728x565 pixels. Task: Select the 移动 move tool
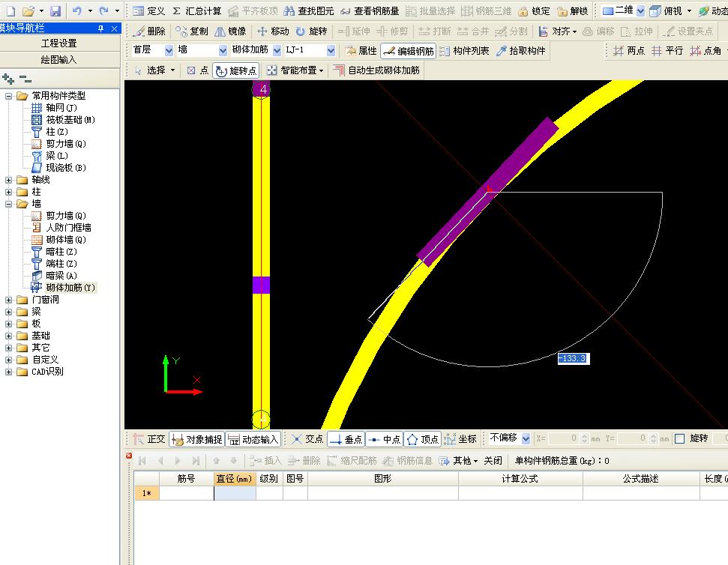273,31
